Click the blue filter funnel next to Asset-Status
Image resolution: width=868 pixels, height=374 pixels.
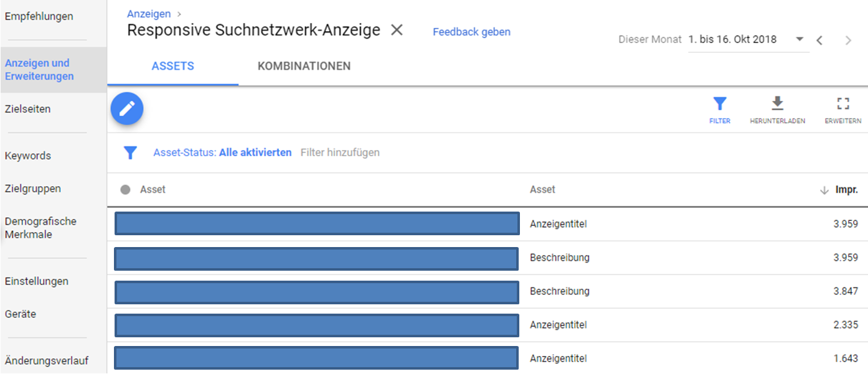click(x=130, y=152)
